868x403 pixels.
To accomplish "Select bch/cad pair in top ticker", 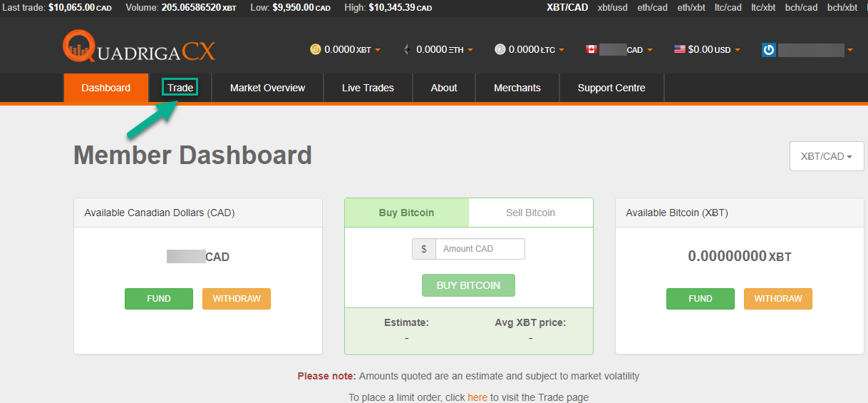I will [802, 7].
